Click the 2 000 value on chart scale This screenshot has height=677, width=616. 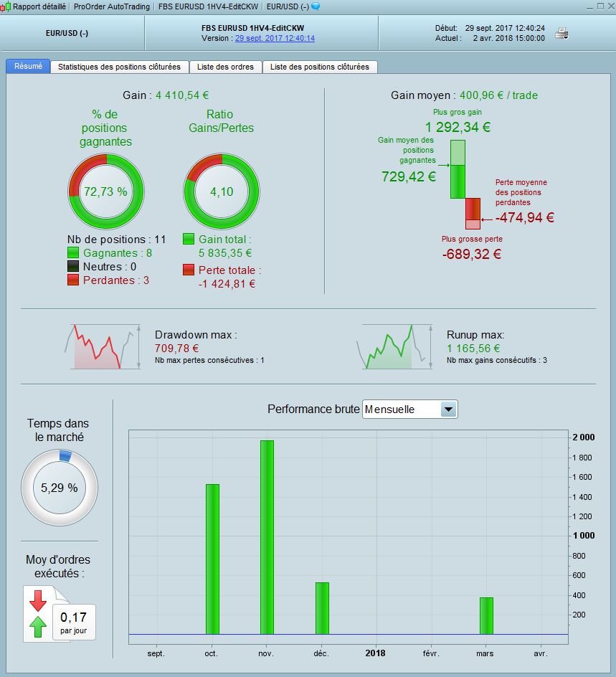[x=584, y=437]
